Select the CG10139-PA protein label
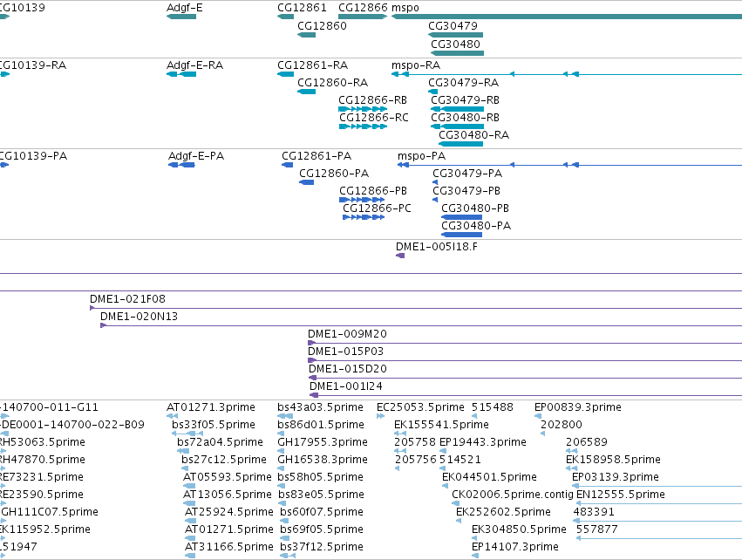 [34, 156]
